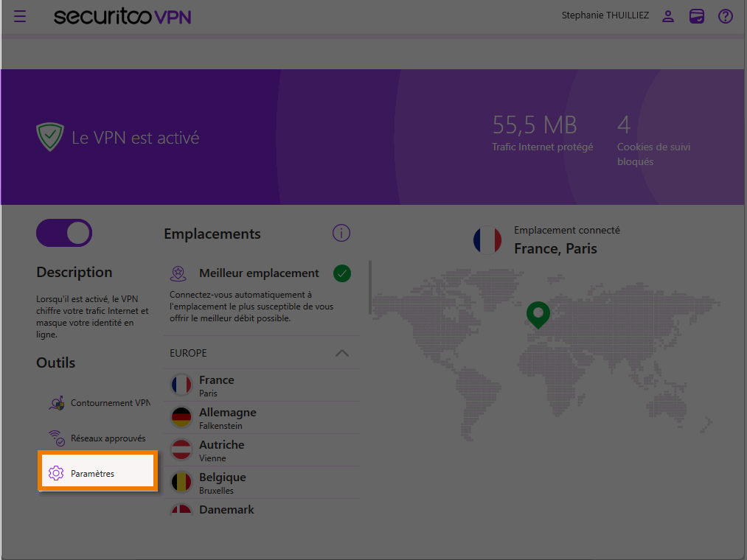Turn off the VPN toggle switch
This screenshot has height=560, width=747.
pos(64,233)
